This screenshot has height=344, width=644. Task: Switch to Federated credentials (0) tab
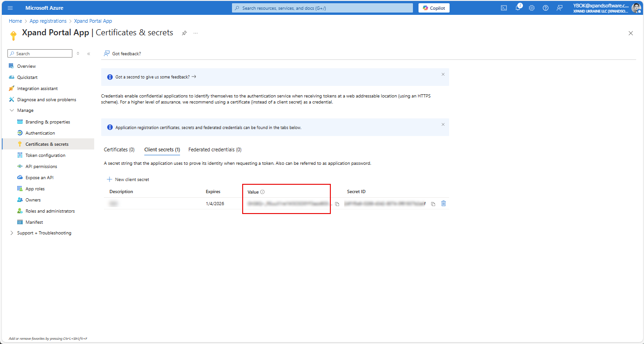click(x=215, y=149)
